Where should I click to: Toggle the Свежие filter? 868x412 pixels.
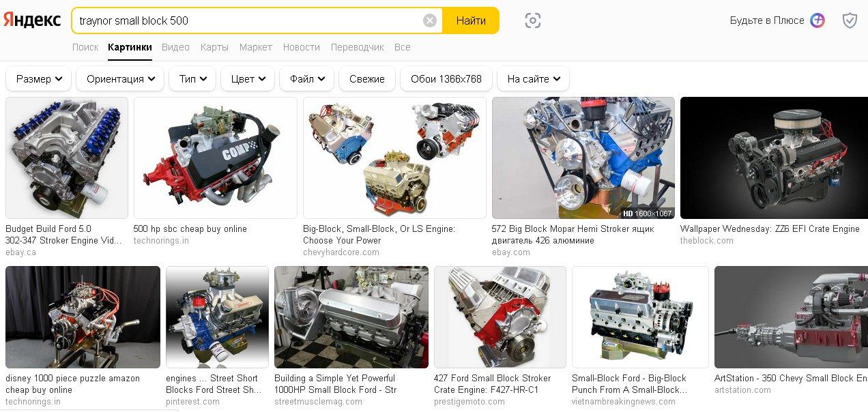(x=367, y=78)
